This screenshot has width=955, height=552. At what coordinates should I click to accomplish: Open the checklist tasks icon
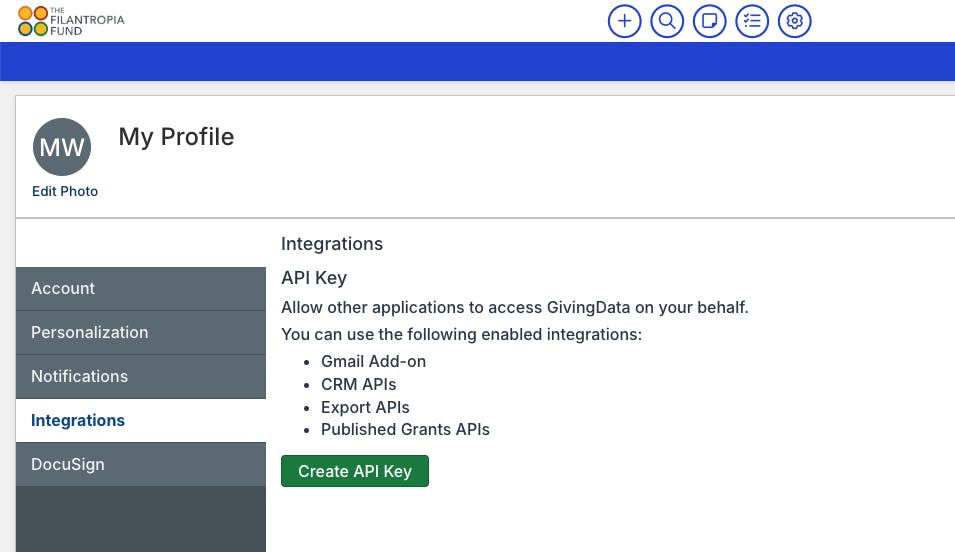click(752, 21)
